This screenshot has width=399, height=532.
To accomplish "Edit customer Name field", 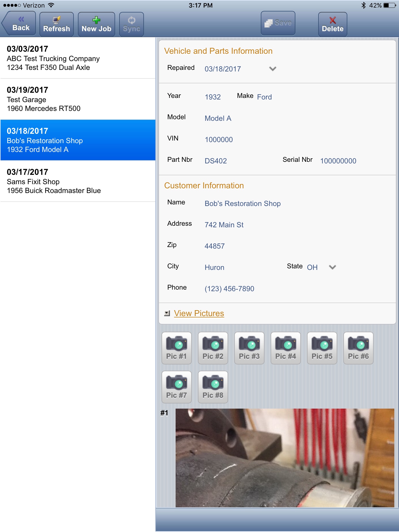I will point(243,203).
